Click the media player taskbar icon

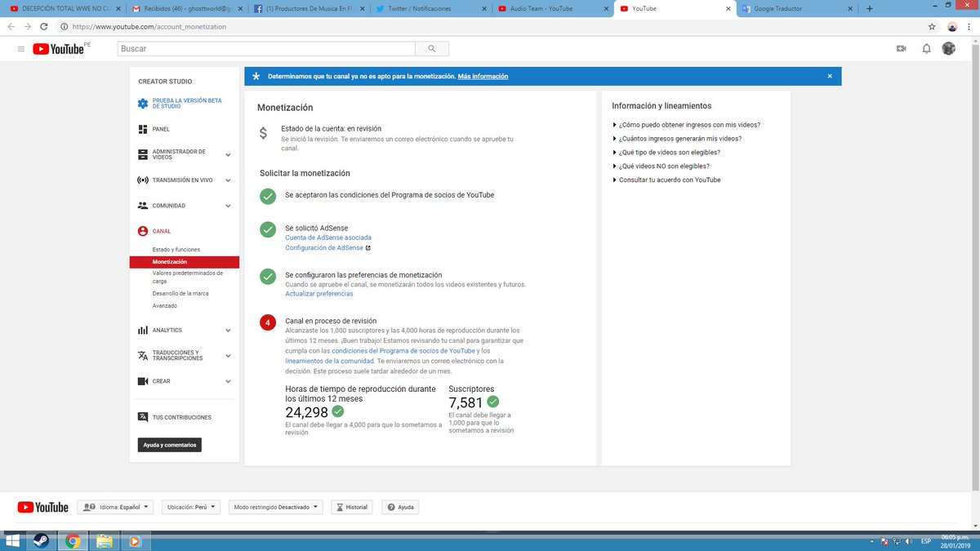(x=135, y=540)
